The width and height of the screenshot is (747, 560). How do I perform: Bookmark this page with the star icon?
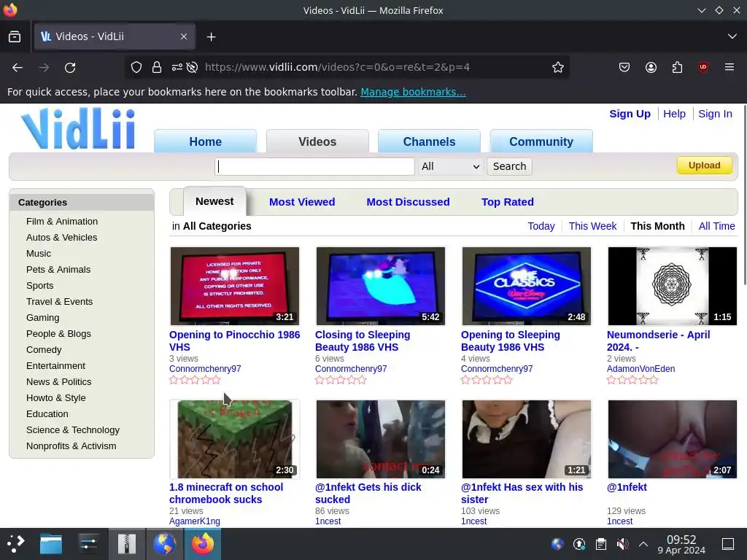[558, 68]
